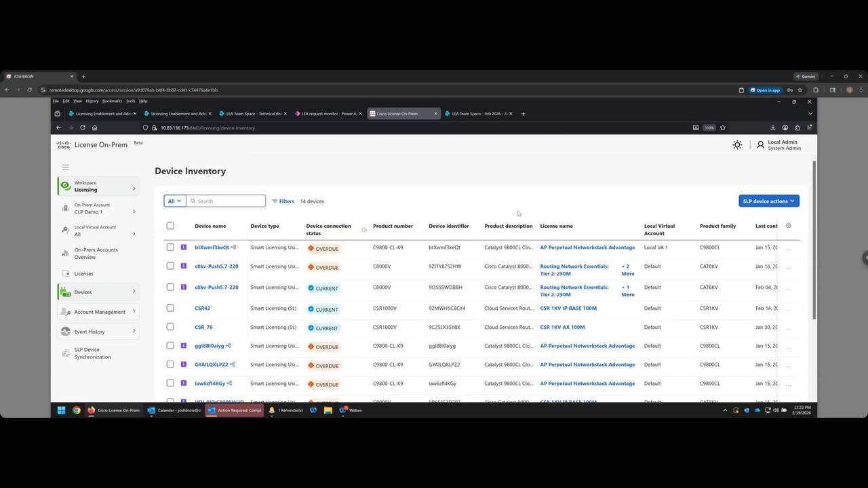Open the CSR_76 device link
This screenshot has height=488, width=868.
coord(203,327)
